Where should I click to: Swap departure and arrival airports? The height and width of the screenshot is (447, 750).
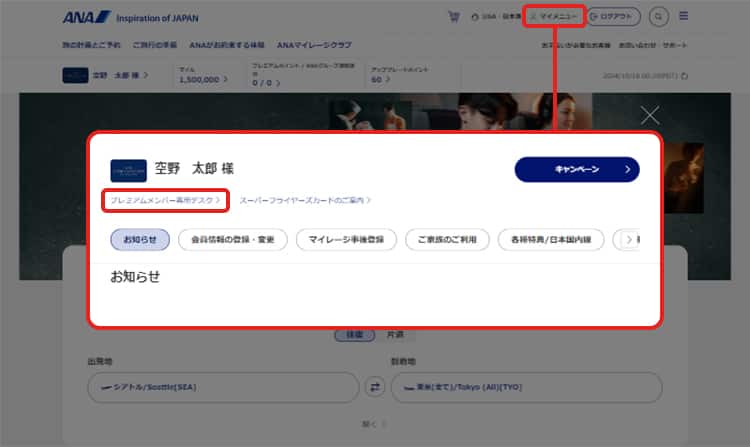click(x=375, y=387)
